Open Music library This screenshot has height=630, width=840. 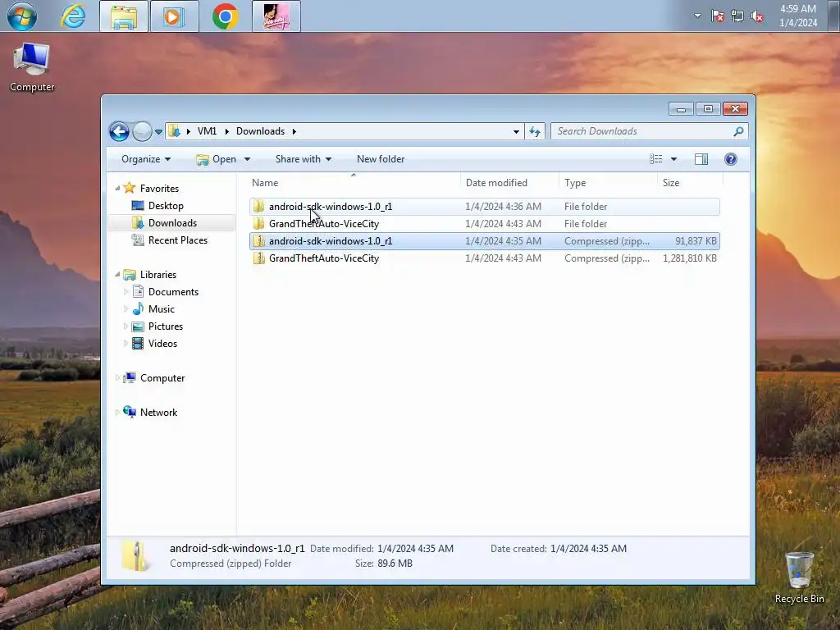pos(162,309)
